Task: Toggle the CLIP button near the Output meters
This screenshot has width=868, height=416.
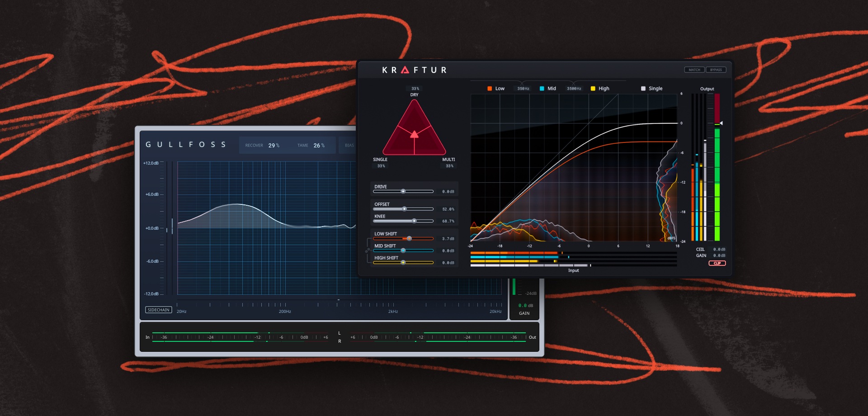Action: (x=717, y=263)
